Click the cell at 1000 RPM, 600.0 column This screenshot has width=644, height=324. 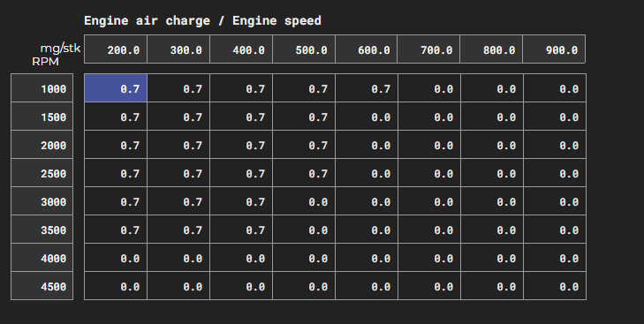coord(367,88)
